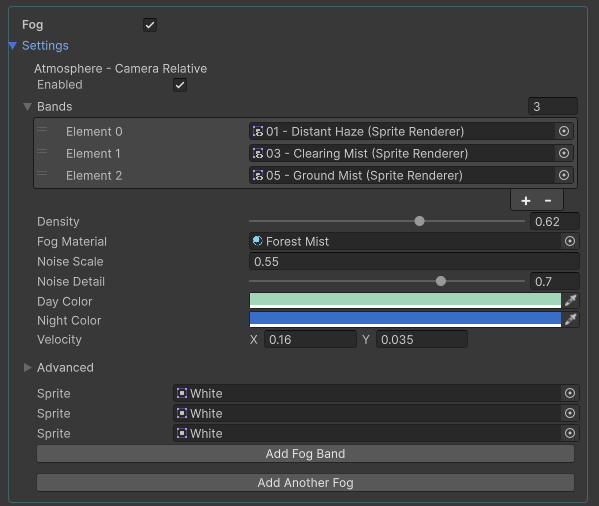The image size is (599, 506).
Task: Click the sprite icon in the second Sprite field
Action: [182, 413]
